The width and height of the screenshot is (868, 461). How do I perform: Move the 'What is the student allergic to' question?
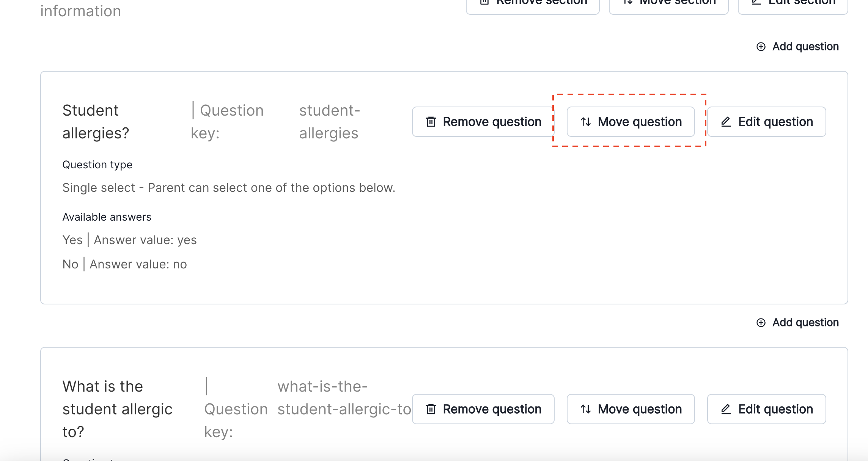pyautogui.click(x=631, y=409)
